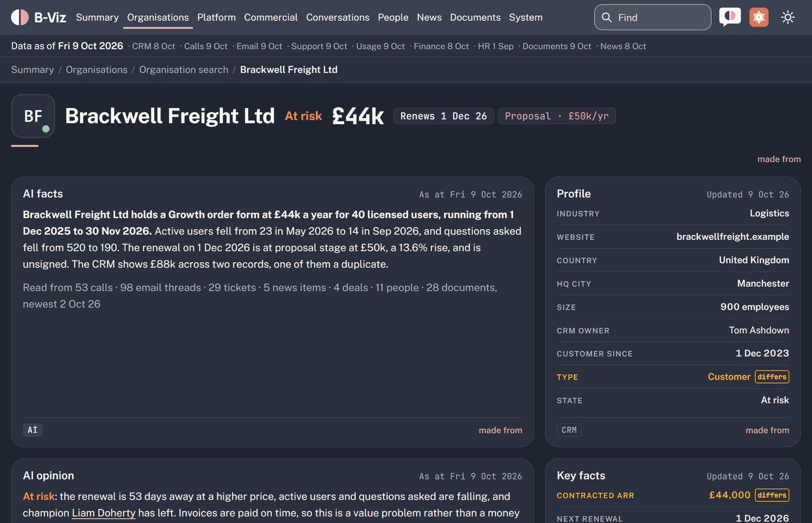Open made from link in Profile card
812x523 pixels.
coord(767,430)
